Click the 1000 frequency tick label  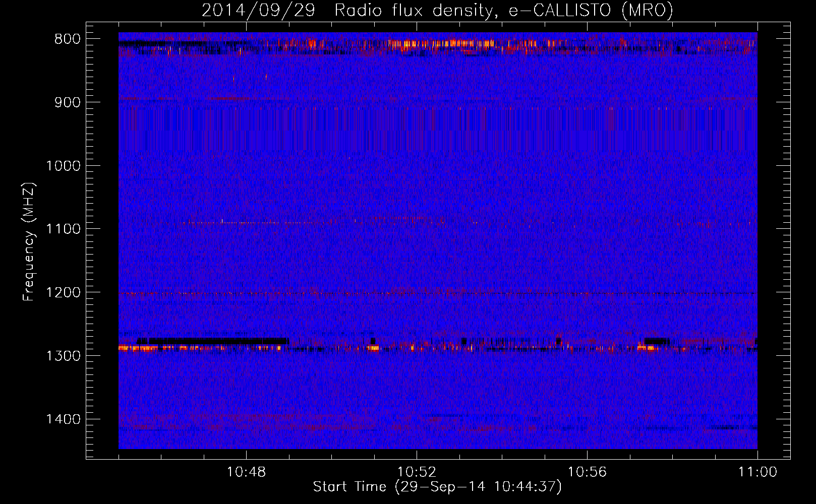(63, 166)
